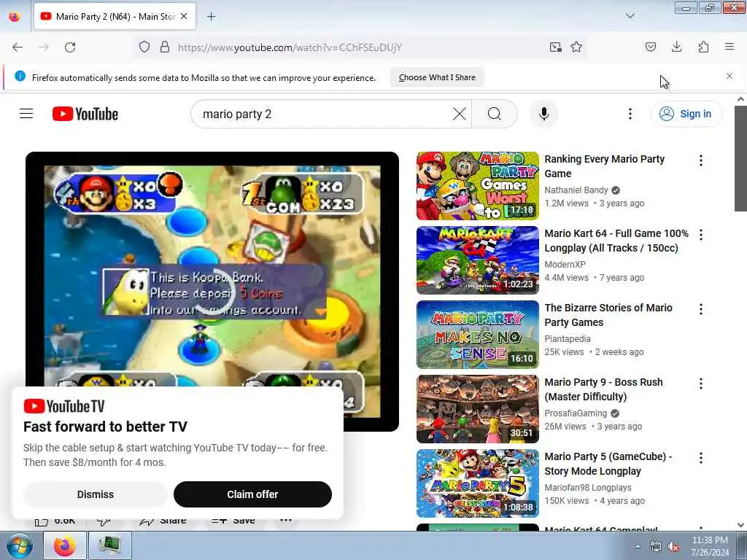The width and height of the screenshot is (747, 560).
Task: Click the URL address bar
Action: 360,47
